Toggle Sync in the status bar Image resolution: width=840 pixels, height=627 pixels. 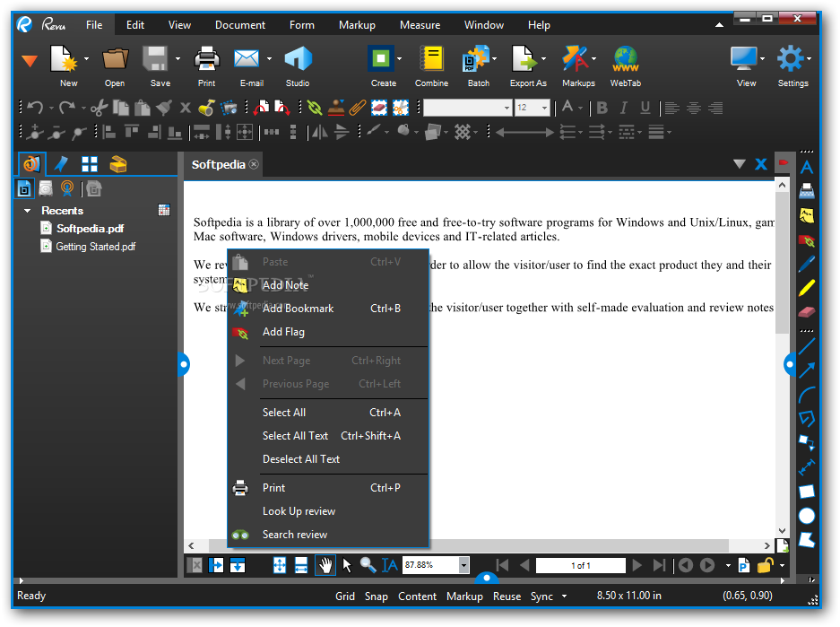(541, 596)
